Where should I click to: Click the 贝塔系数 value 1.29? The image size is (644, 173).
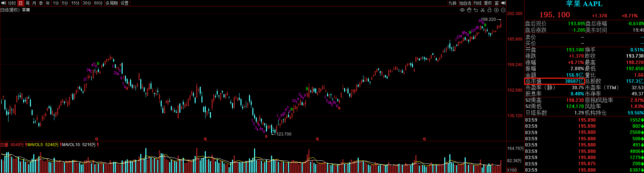point(579,113)
